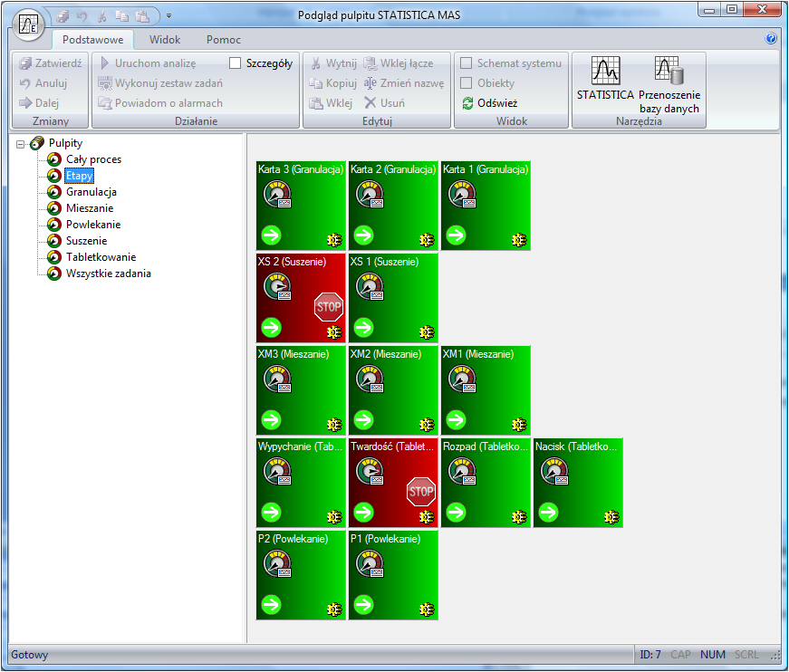The height and width of the screenshot is (672, 789).
Task: Click the quick access save icon
Action: pos(63,16)
